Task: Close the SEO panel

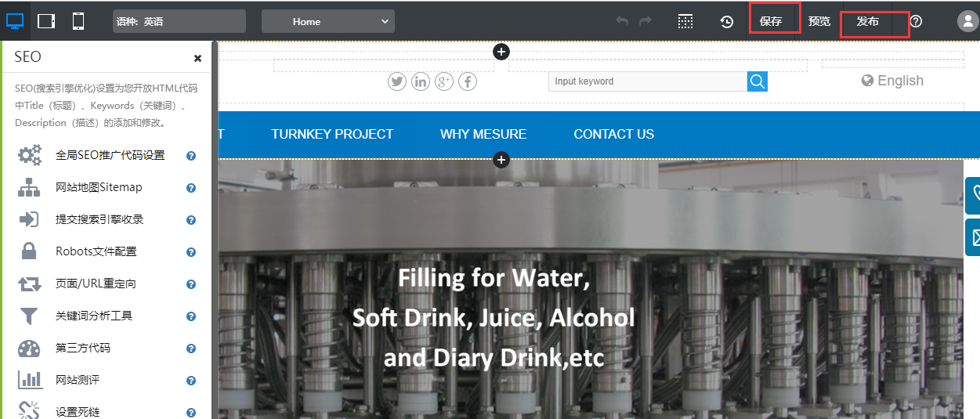Action: point(197,58)
